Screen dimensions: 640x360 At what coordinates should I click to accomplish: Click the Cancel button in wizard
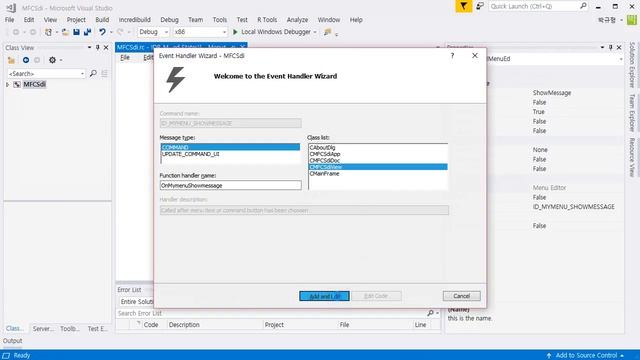click(461, 296)
